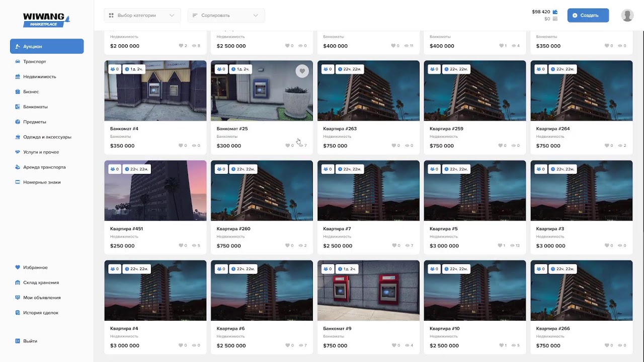Click the wallet icon next to $98 420

click(x=555, y=12)
